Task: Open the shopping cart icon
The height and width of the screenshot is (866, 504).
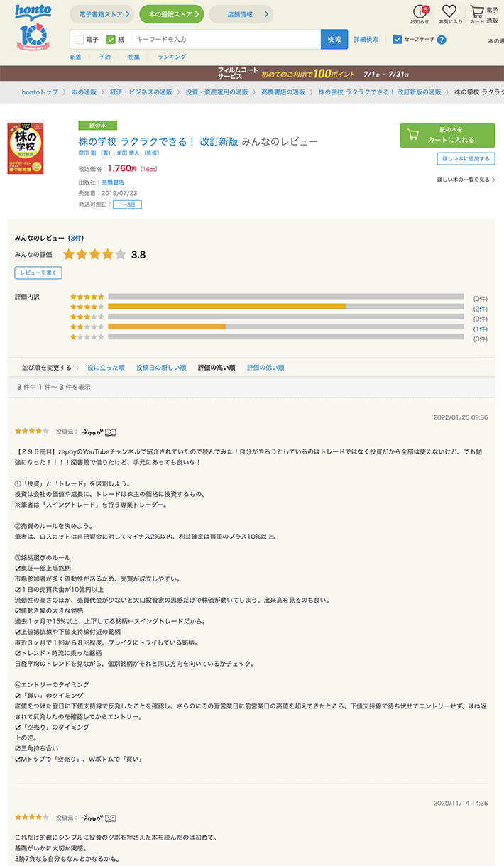Action: pyautogui.click(x=477, y=13)
